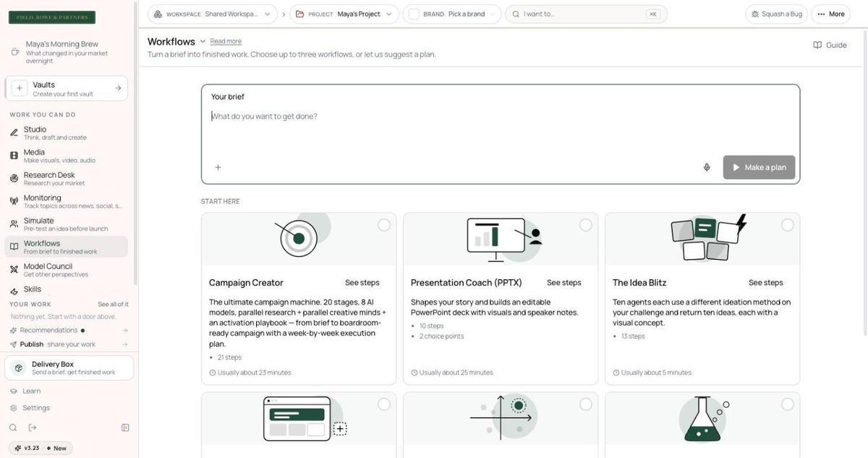View See steps for Presentation Coach
This screenshot has height=458, width=868.
(x=563, y=283)
